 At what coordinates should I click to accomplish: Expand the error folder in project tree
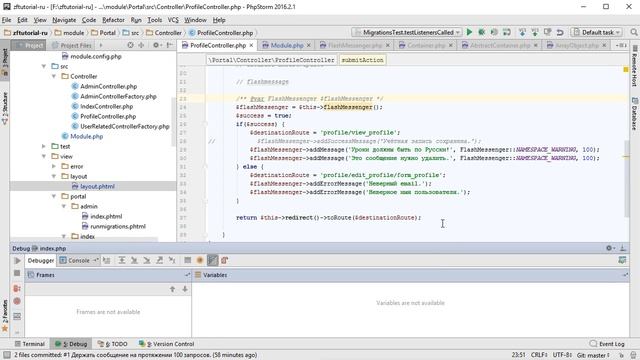[x=53, y=166]
